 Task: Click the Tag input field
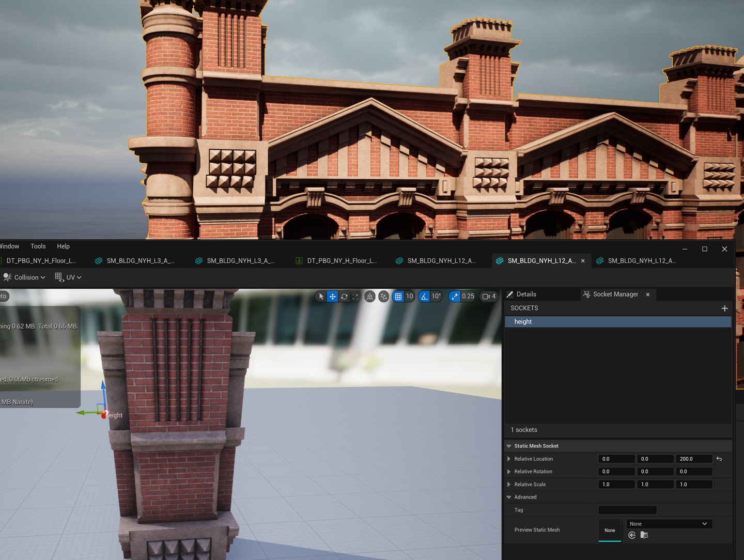(627, 510)
